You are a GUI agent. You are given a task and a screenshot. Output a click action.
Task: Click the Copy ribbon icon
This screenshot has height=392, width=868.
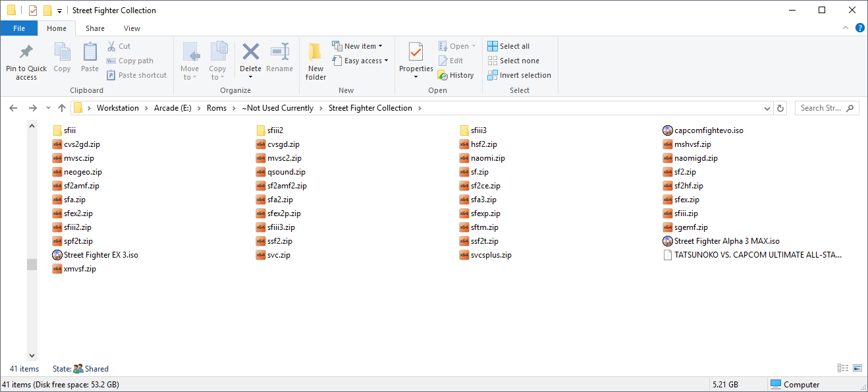click(x=63, y=52)
